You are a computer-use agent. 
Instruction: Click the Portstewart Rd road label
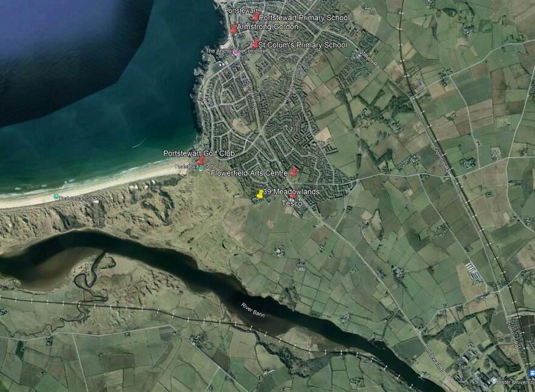coord(433,358)
